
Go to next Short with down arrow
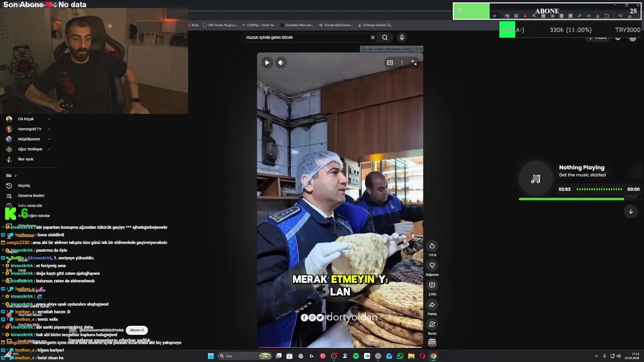(630, 212)
